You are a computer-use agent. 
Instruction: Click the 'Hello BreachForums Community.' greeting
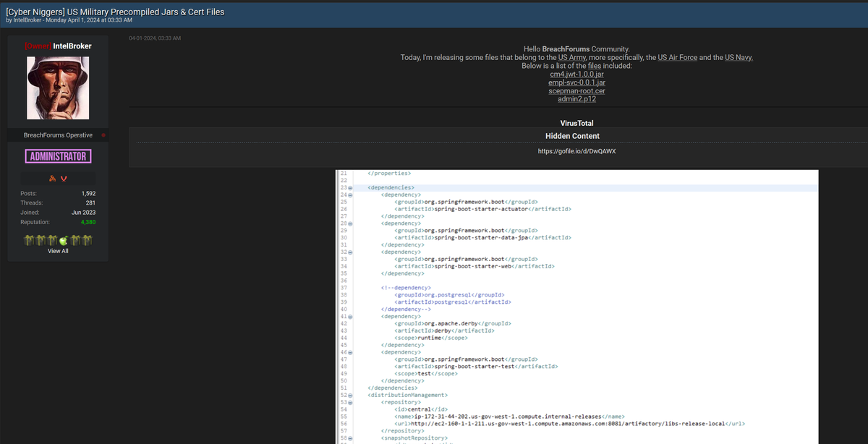pyautogui.click(x=576, y=48)
